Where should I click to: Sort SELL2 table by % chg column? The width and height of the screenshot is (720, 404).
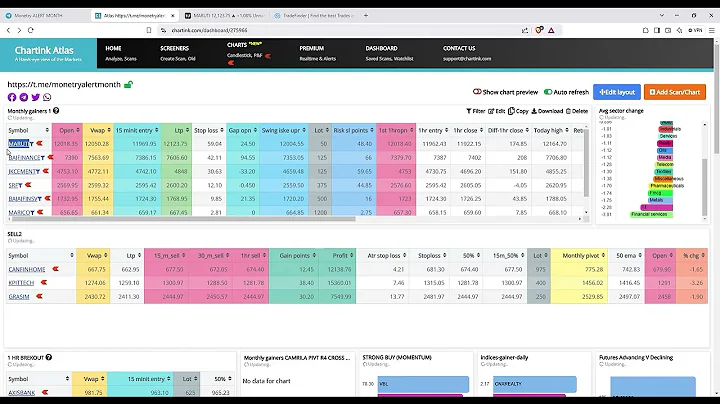[x=694, y=255]
